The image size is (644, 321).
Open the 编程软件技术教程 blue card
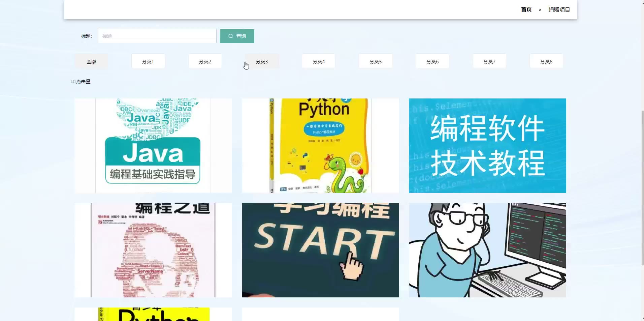pyautogui.click(x=487, y=146)
